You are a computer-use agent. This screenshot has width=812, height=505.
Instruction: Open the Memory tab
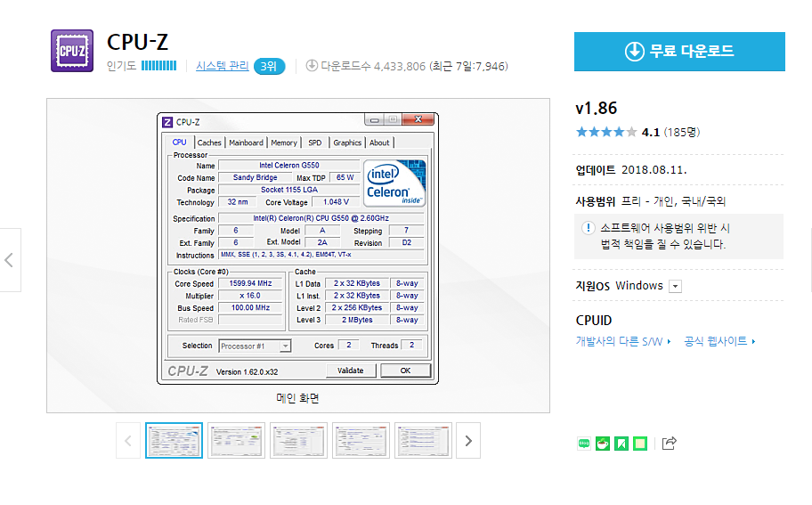(x=284, y=143)
